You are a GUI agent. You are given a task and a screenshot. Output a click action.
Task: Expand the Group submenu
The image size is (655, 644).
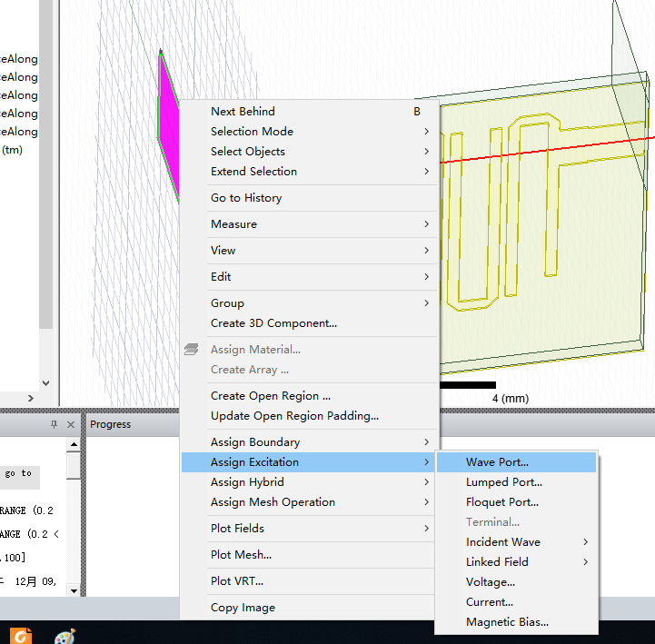click(310, 303)
